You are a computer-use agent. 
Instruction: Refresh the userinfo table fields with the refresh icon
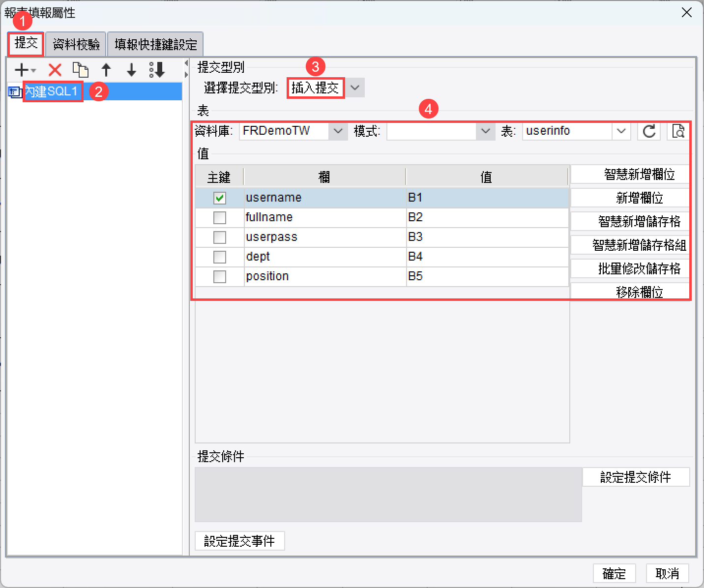(x=648, y=131)
